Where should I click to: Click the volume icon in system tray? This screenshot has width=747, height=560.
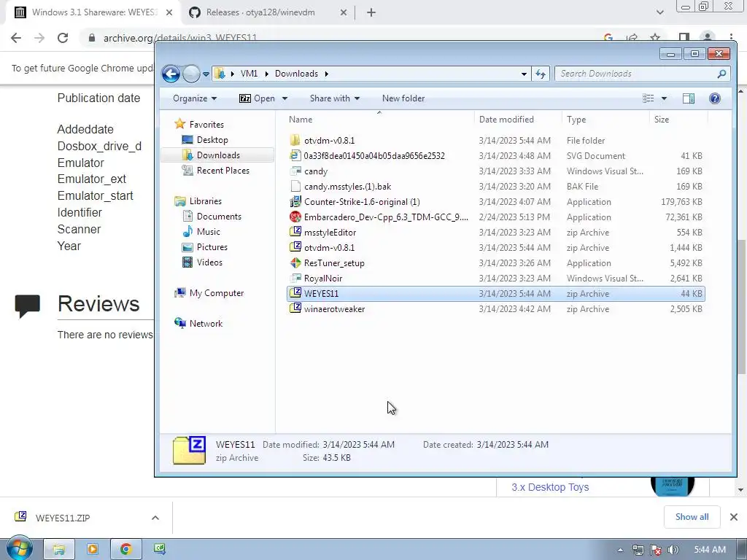[673, 550]
